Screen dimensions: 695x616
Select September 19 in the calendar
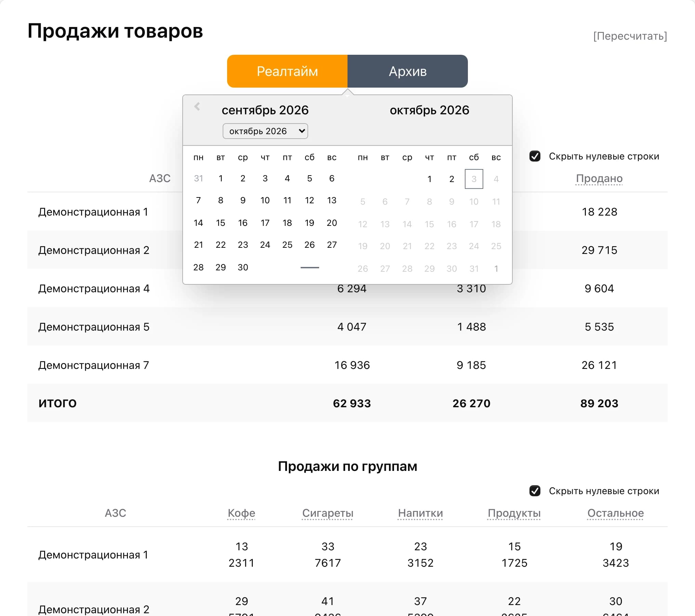pos(310,223)
